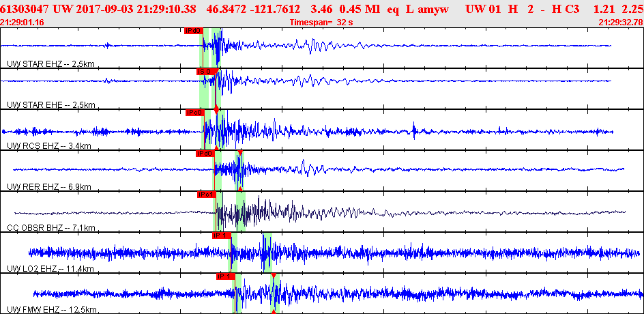Click the start time 21:29:01.16
644x314 pixels.
[x=20, y=23]
